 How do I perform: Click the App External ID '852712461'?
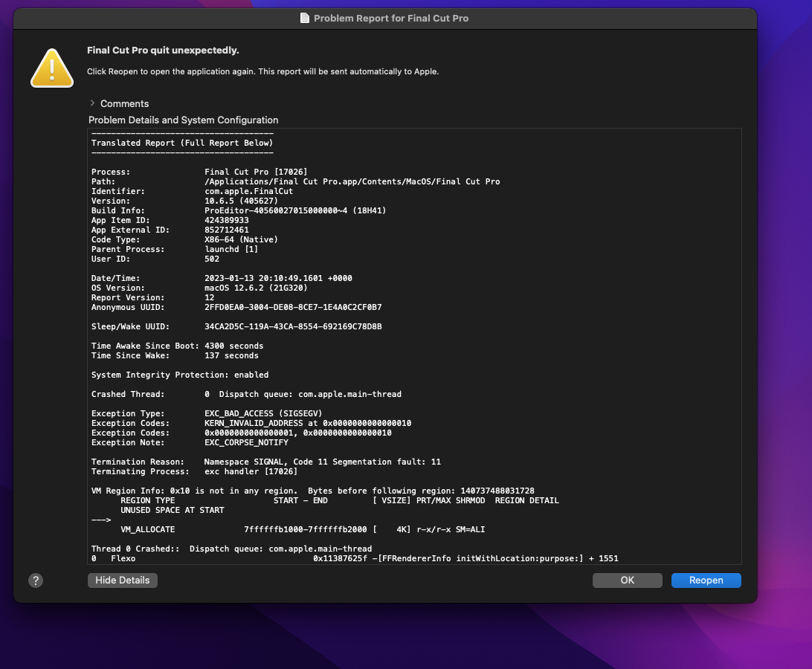click(226, 230)
